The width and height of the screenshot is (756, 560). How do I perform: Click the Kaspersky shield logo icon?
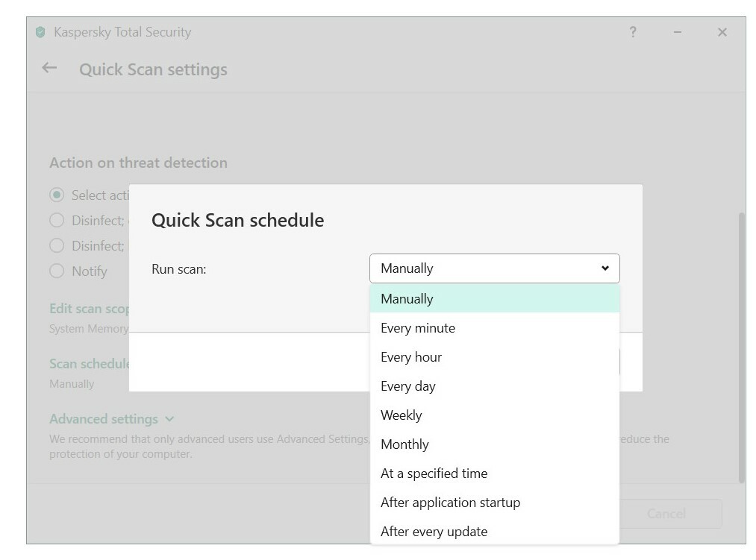click(40, 32)
